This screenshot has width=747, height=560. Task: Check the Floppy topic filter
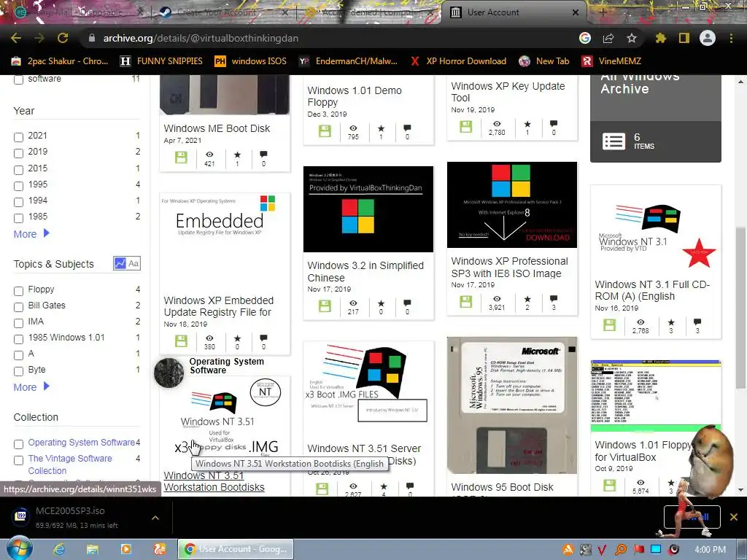(x=18, y=291)
